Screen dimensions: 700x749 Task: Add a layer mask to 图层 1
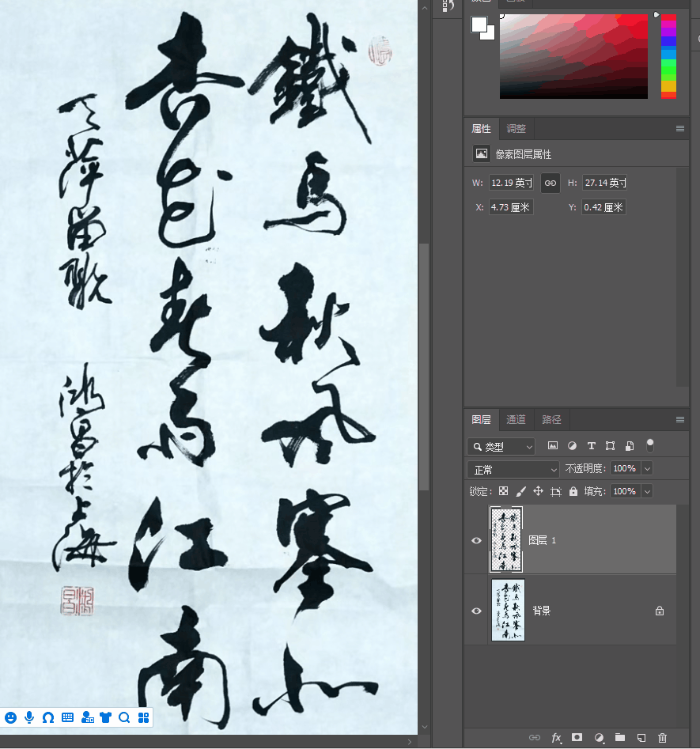pos(577,737)
